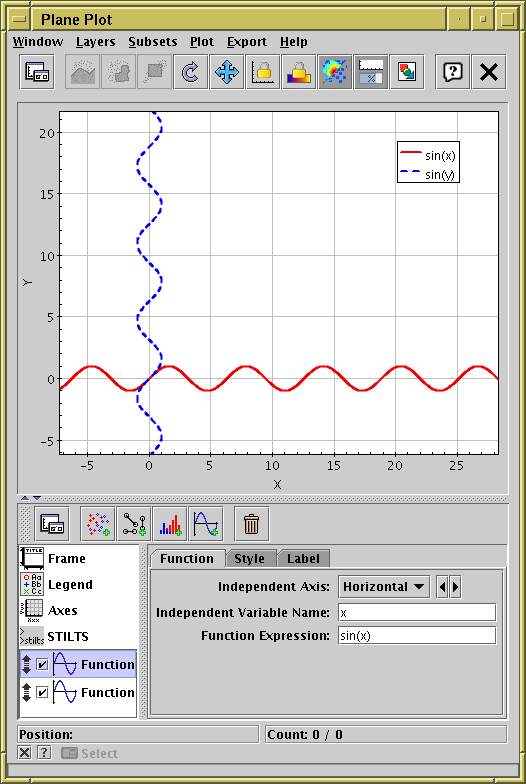The width and height of the screenshot is (526, 784).
Task: Open the Window menu
Action: 38,42
